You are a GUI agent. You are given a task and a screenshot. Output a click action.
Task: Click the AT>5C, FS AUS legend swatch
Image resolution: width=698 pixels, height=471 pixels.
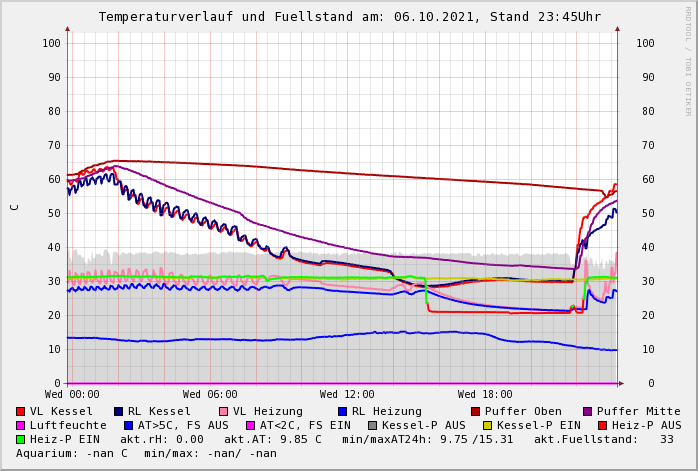[x=128, y=425]
